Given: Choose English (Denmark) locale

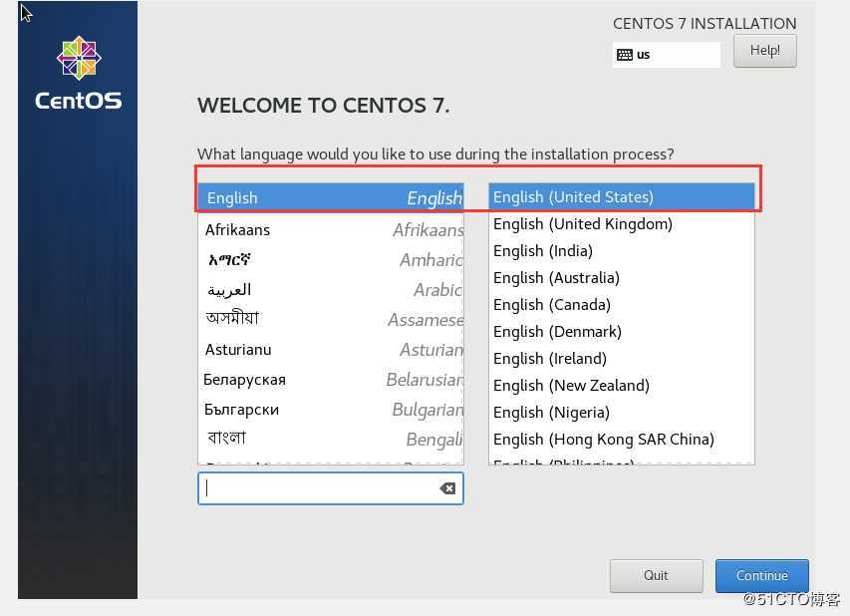Looking at the screenshot, I should 621,331.
